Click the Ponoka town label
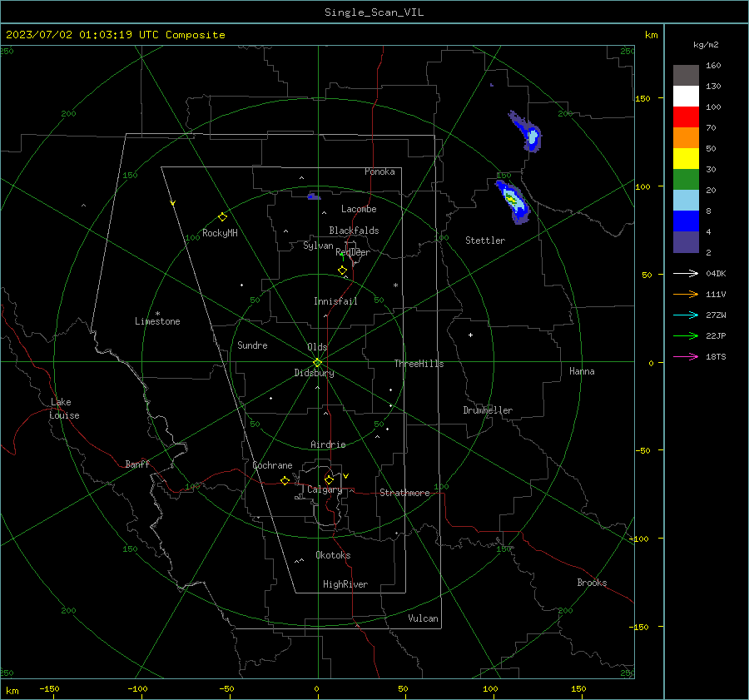Screen dimensions: 749x700 pos(379,171)
